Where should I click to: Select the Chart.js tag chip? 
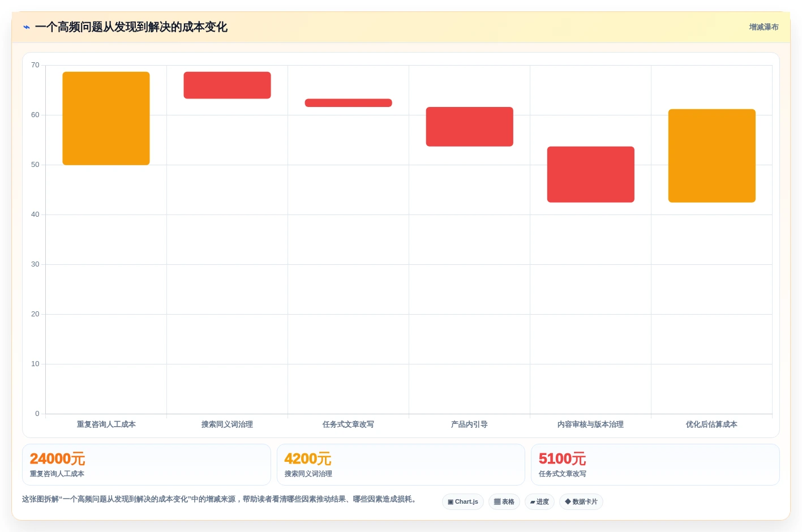pos(463,502)
